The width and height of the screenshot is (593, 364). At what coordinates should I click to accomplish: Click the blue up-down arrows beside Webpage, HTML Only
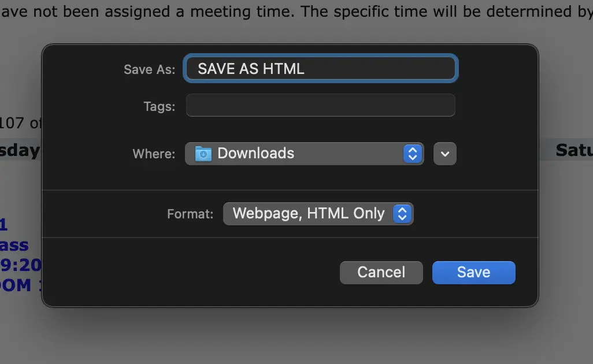point(402,214)
